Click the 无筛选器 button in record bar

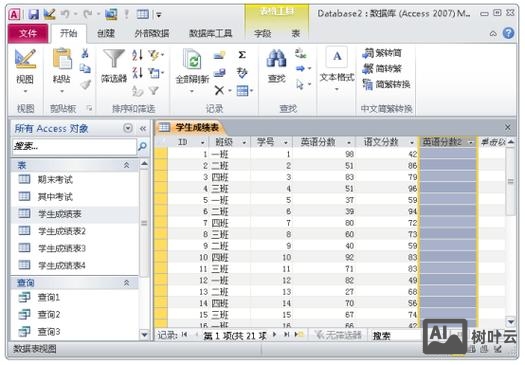pyautogui.click(x=338, y=335)
